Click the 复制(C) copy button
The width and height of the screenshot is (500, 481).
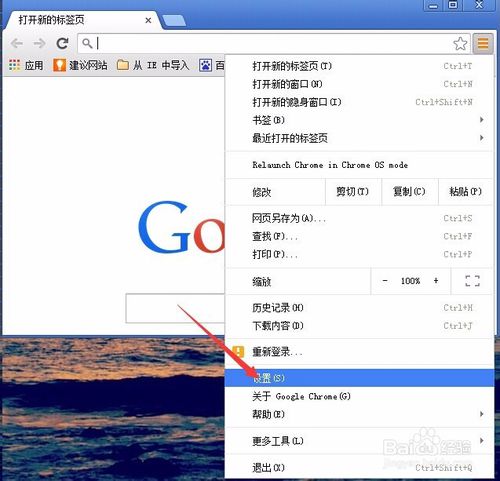pos(409,192)
